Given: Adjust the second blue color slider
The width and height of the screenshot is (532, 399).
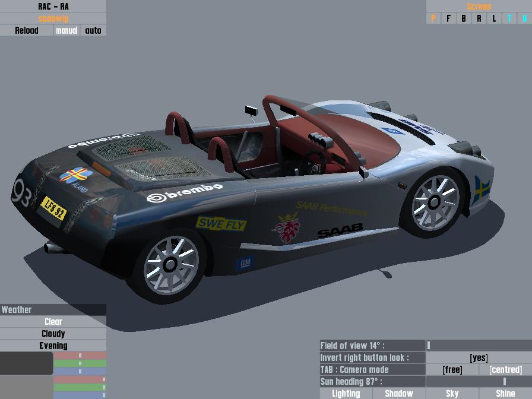Looking at the screenshot, I should click(x=80, y=395).
